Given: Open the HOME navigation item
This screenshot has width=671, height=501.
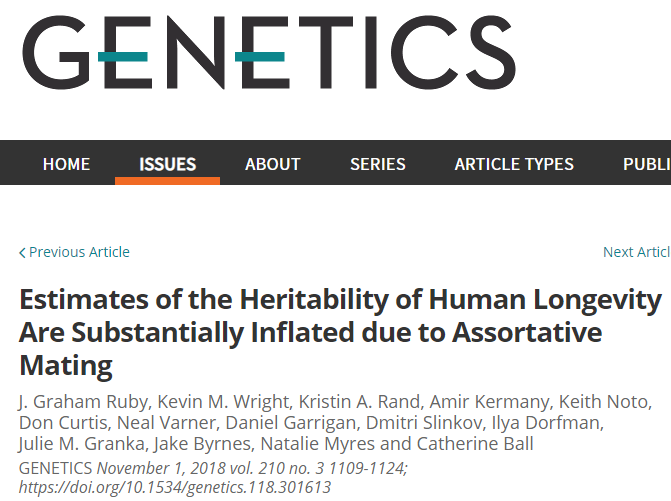Looking at the screenshot, I should coord(66,164).
